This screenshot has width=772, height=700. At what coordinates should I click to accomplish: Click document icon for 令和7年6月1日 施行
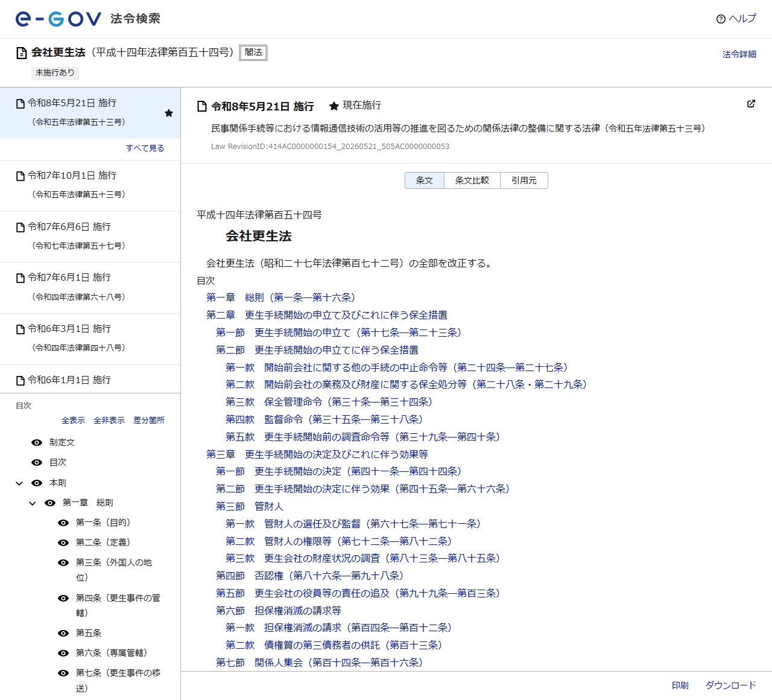coord(21,278)
